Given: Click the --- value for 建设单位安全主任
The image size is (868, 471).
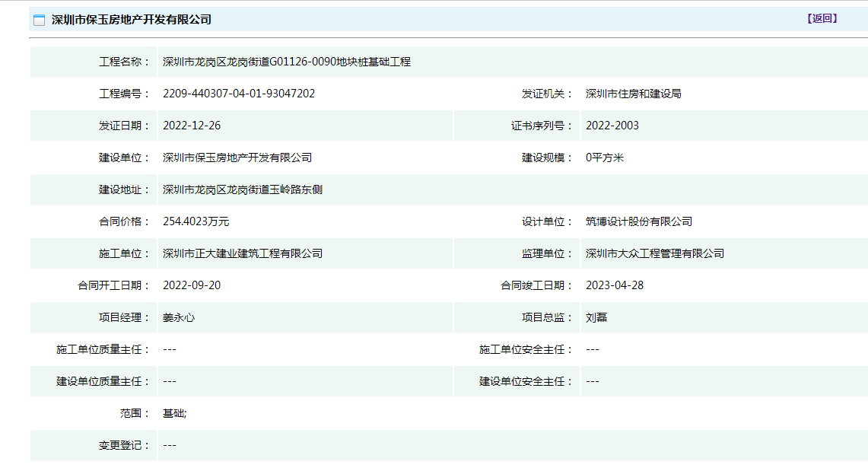Looking at the screenshot, I should [593, 381].
